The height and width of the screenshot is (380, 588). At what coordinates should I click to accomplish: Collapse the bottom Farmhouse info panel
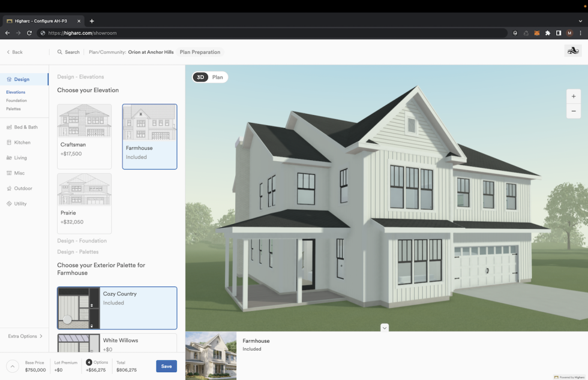click(385, 327)
